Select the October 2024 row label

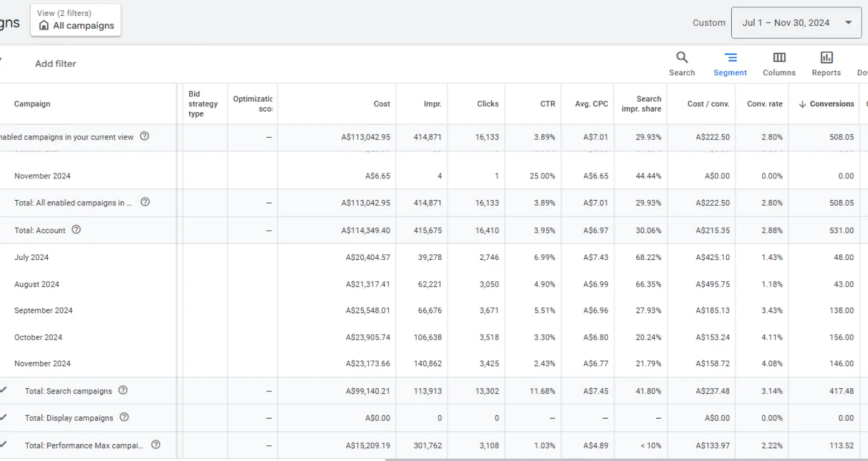pyautogui.click(x=38, y=337)
